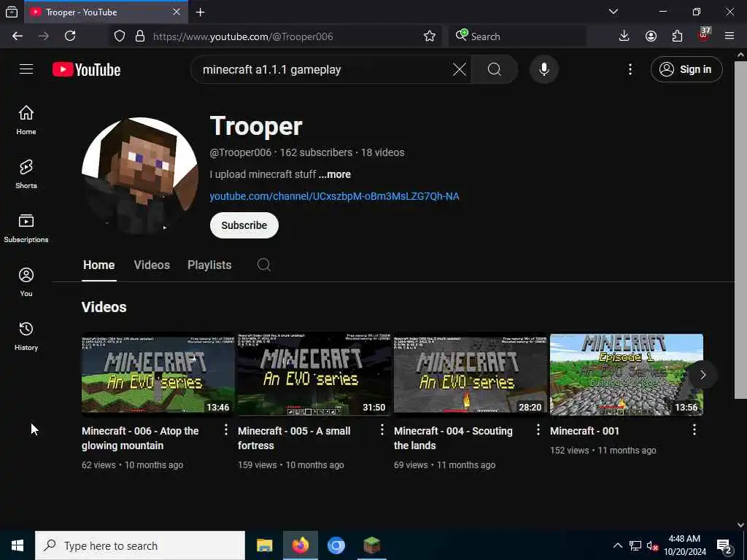Image resolution: width=747 pixels, height=560 pixels.
Task: Click the Firefox Search box
Action: click(x=517, y=36)
